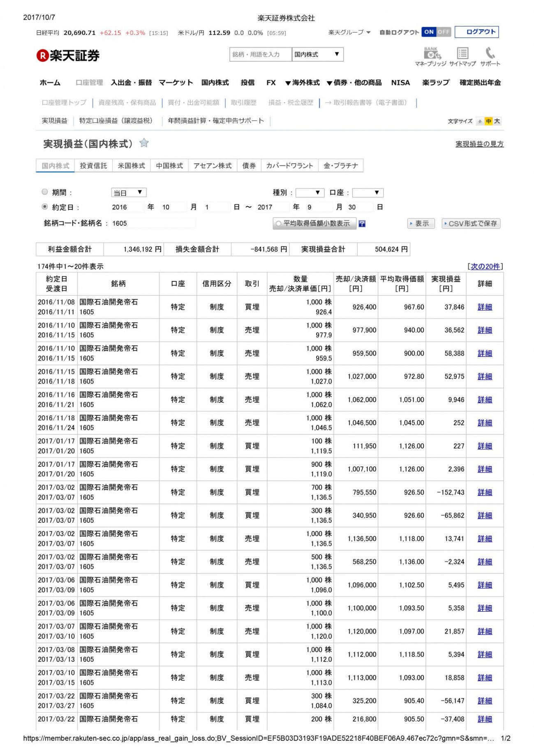The image size is (534, 756).
Task: Click the start year field 2016
Action: [x=127, y=207]
